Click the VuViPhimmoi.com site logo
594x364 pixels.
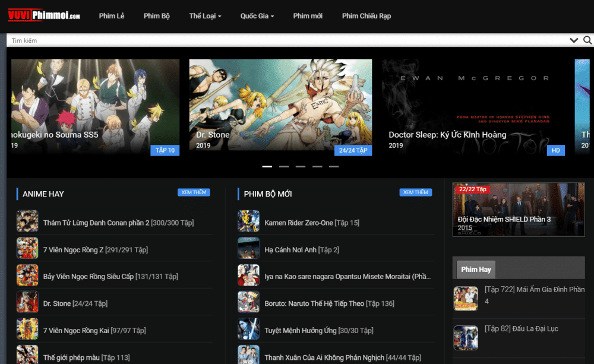pos(44,16)
